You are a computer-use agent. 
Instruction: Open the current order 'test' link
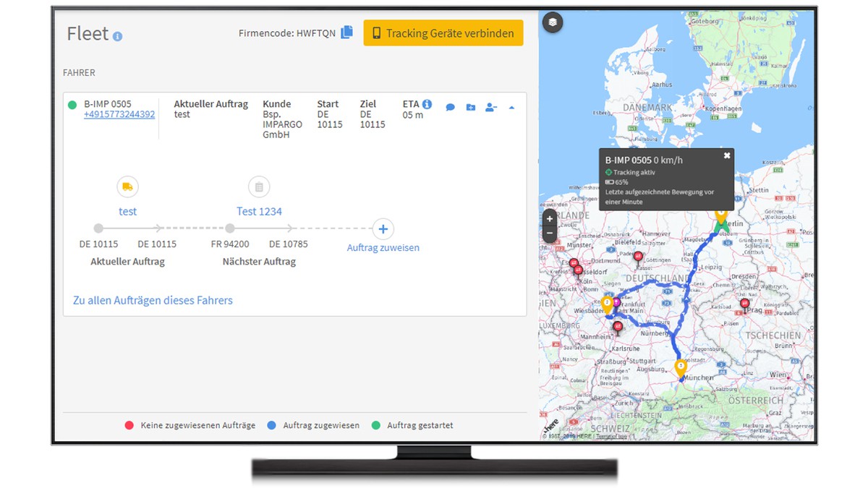coord(128,211)
